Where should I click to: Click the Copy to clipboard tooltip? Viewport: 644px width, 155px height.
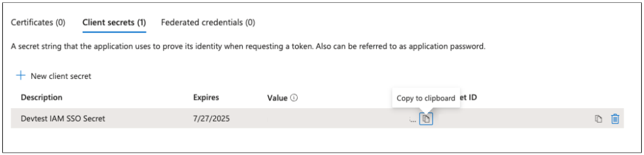[x=425, y=98]
